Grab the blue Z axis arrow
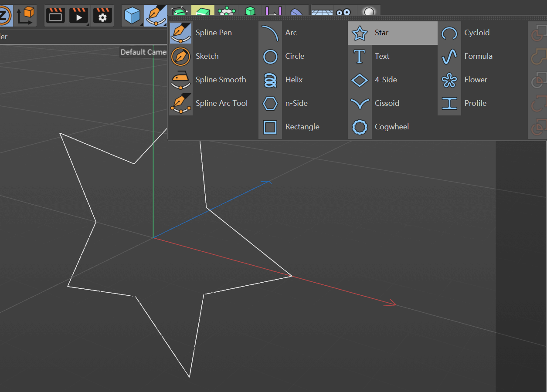The height and width of the screenshot is (392, 547). [x=267, y=182]
